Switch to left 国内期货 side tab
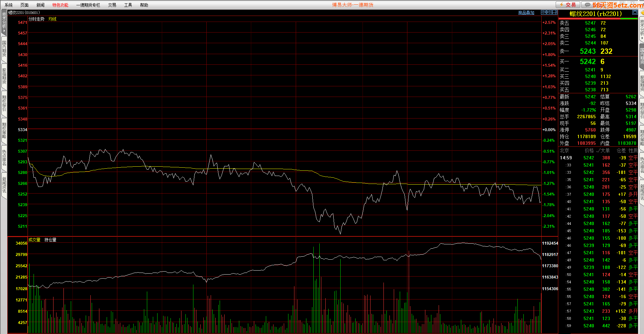This screenshot has height=334, width=644. pyautogui.click(x=4, y=49)
